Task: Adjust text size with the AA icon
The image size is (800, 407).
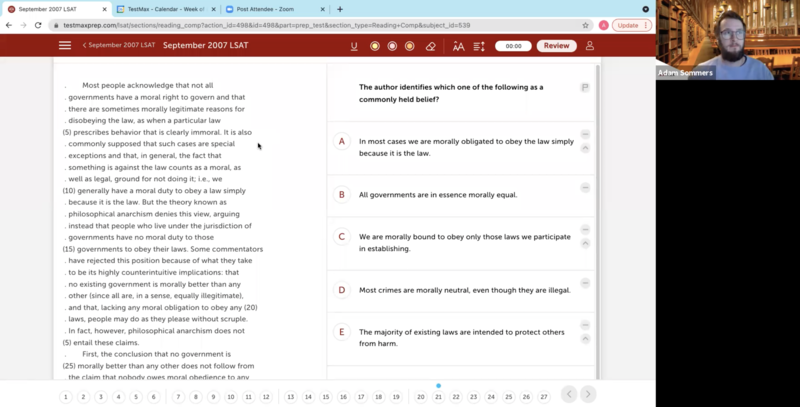Action: pyautogui.click(x=458, y=46)
